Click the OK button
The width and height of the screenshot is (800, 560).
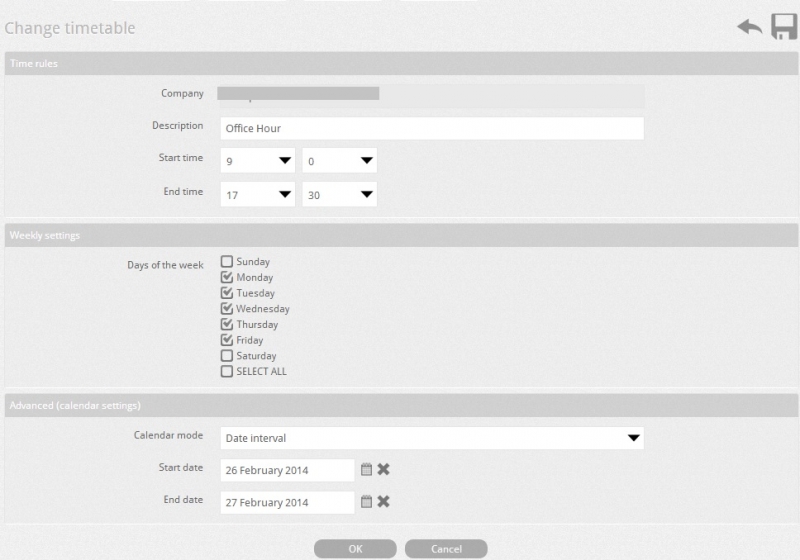pos(355,549)
